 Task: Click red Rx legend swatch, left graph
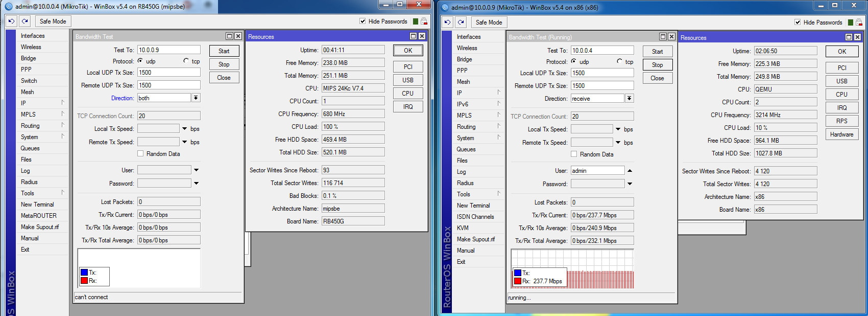pos(84,281)
